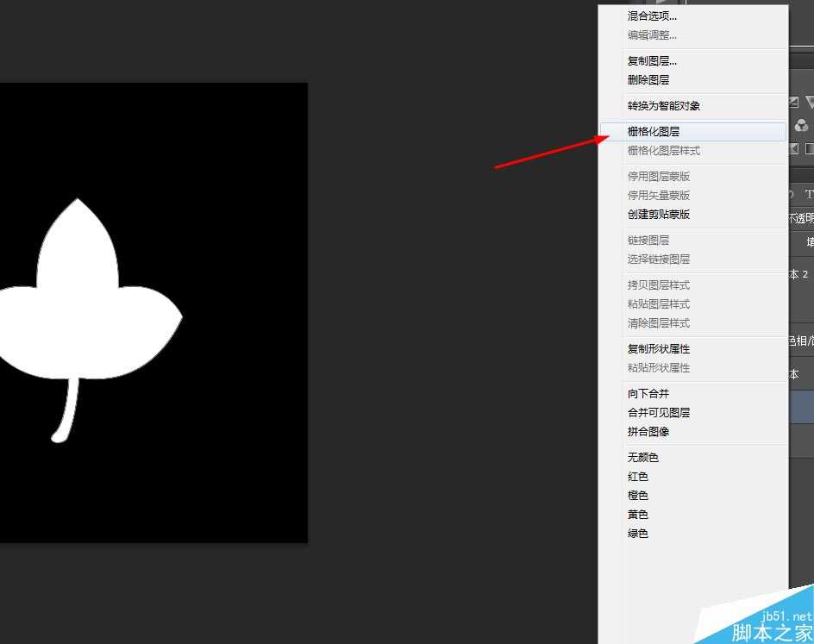Click the color balance adjustment icon
Image resolution: width=814 pixels, height=644 pixels.
click(x=801, y=126)
